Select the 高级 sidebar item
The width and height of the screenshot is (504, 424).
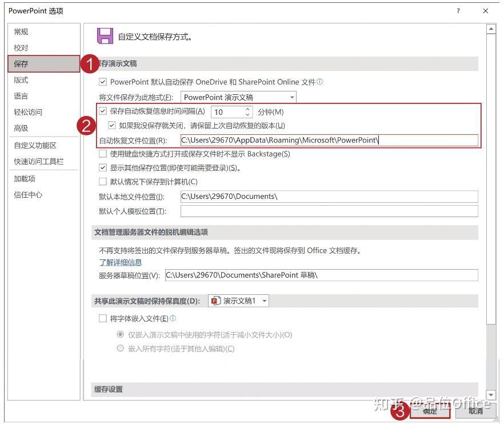(x=21, y=128)
